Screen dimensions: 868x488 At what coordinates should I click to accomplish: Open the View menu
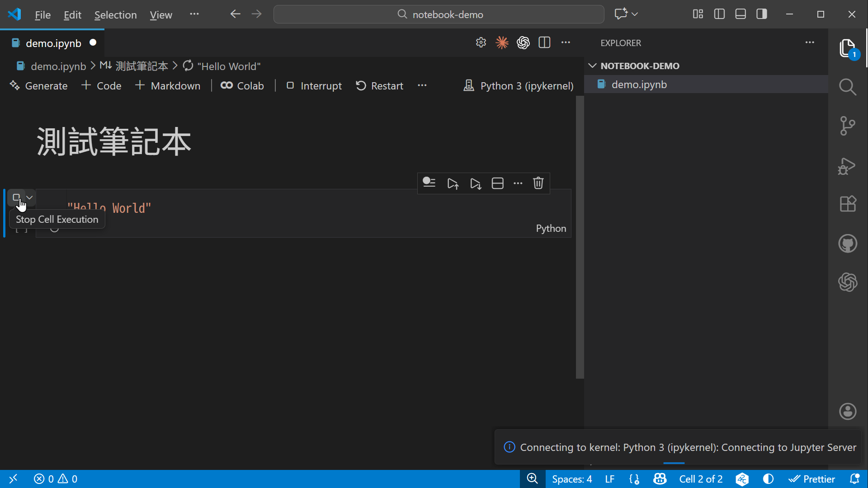[x=161, y=14]
